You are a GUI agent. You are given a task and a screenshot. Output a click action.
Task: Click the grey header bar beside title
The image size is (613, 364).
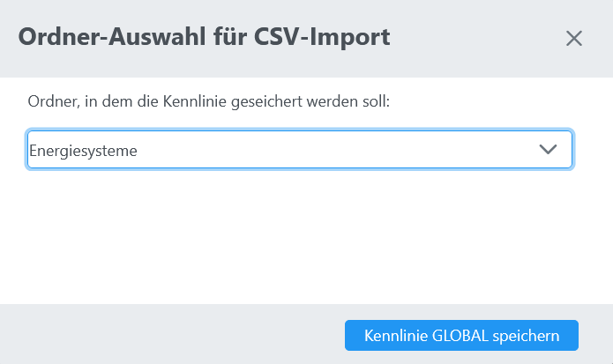[476, 38]
